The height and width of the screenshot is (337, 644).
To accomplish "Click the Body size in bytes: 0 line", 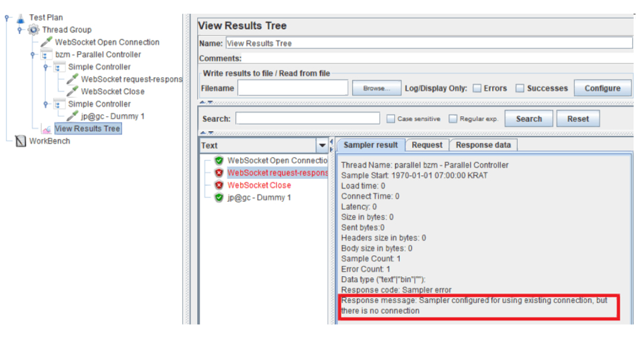I will coord(377,248).
